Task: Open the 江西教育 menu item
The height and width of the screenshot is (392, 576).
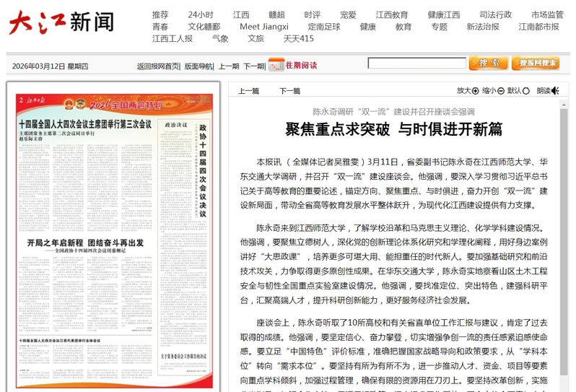Action: point(391,14)
